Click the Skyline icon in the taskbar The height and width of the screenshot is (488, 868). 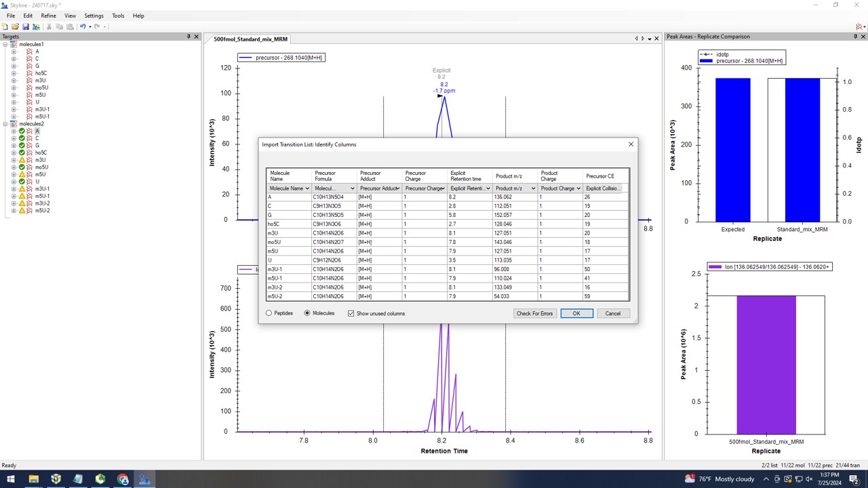144,479
